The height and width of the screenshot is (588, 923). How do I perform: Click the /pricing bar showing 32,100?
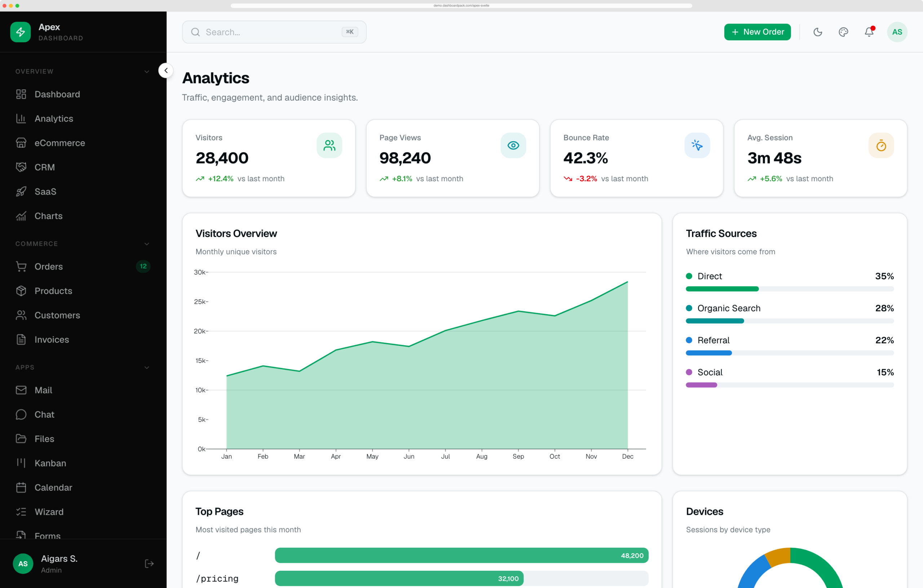click(399, 578)
